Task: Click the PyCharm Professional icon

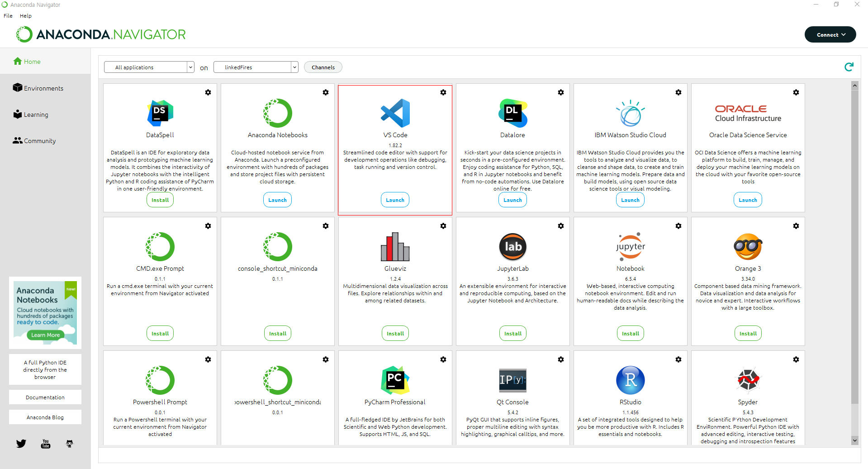Action: tap(395, 380)
